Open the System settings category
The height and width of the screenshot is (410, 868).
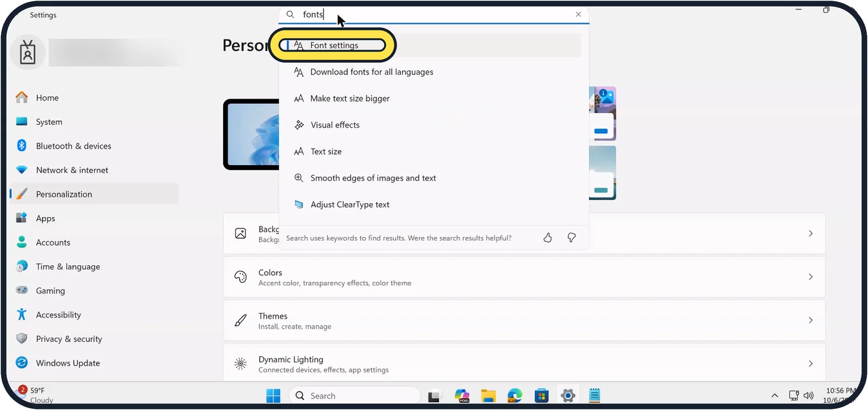coord(94,122)
